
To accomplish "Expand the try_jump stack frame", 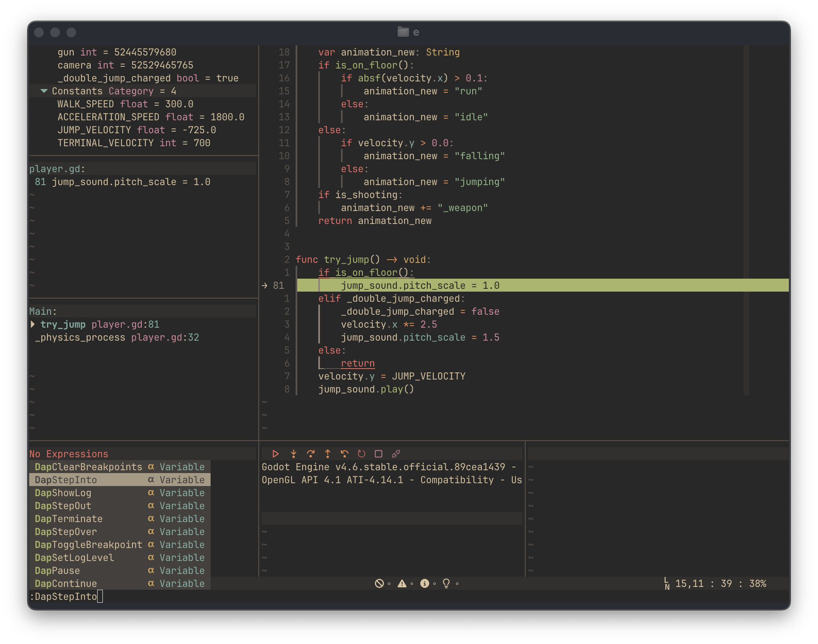I will click(x=33, y=324).
